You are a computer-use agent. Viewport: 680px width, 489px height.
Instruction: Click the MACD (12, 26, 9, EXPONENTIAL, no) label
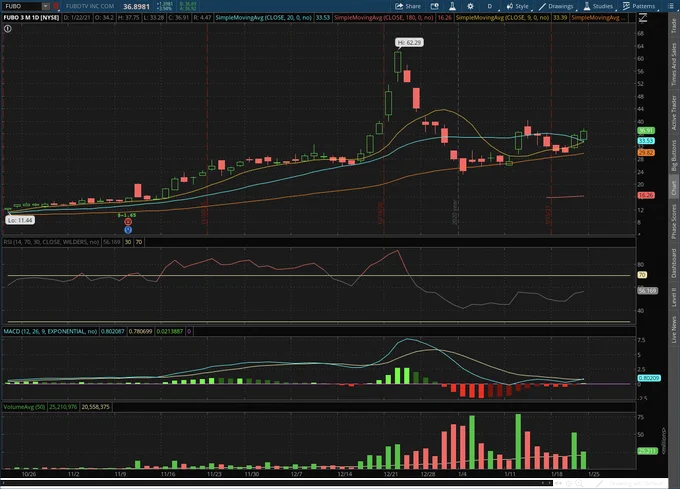[x=50, y=331]
